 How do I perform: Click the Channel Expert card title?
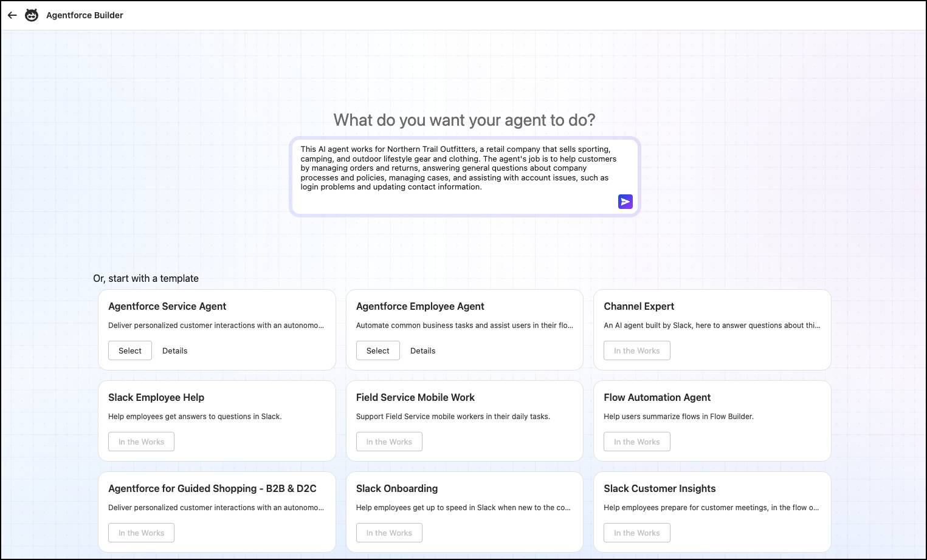[x=639, y=306]
